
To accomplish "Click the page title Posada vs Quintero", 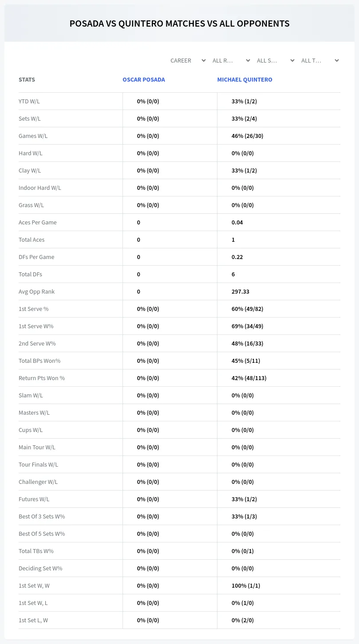I will [x=179, y=24].
